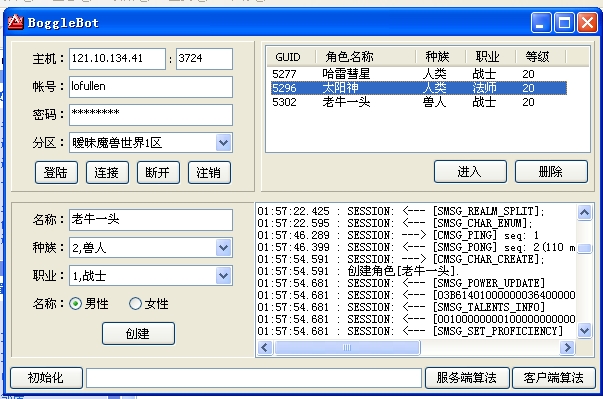603x399 pixels.
Task: Click log line SMSG_CHAR_ENUM
Action: tap(395, 223)
